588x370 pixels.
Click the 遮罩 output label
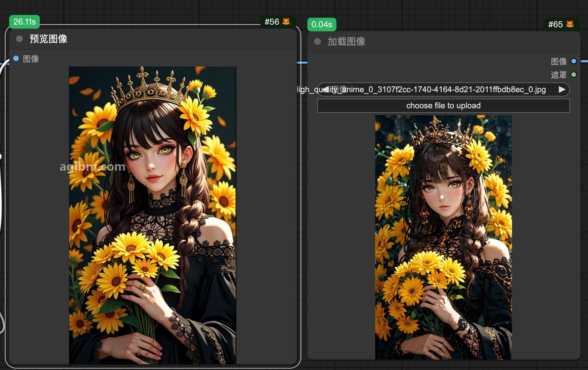559,75
